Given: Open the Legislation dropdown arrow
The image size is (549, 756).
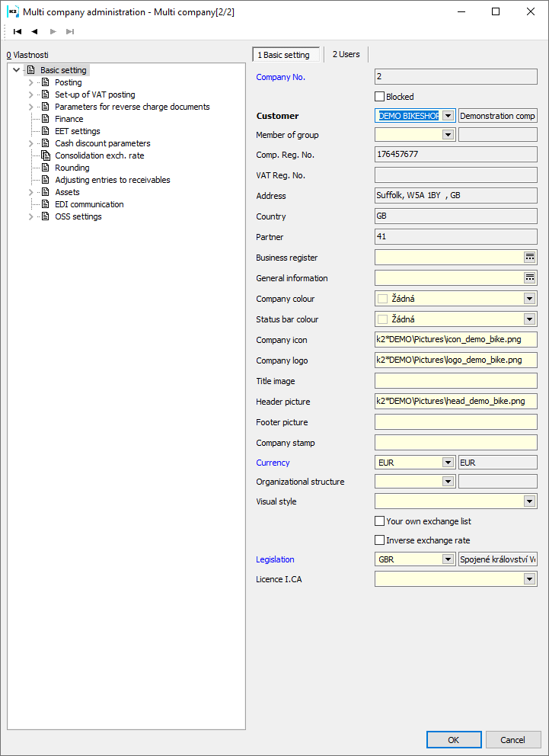Looking at the screenshot, I should [448, 559].
